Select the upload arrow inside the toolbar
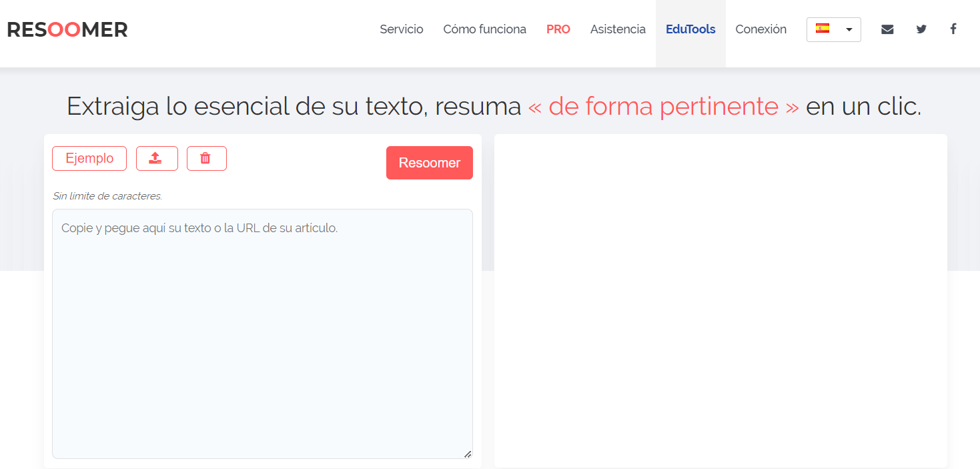 157,158
